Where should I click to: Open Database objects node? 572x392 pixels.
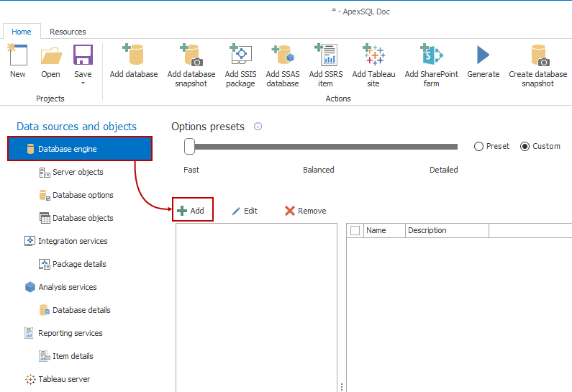pos(76,218)
